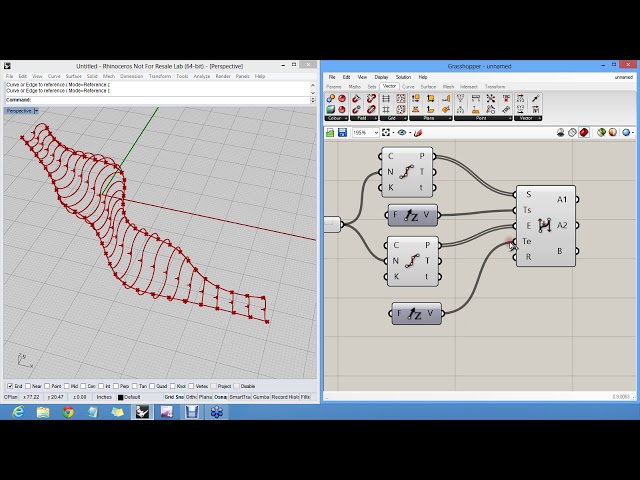Viewport: 640px width, 480px height.
Task: Enable Tan osnap checkbox
Action: (x=135, y=386)
